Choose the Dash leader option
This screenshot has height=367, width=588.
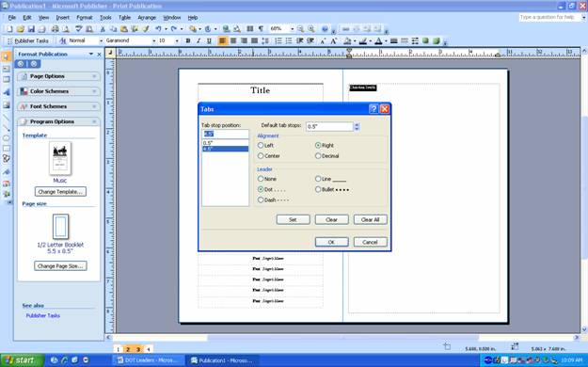pos(261,200)
